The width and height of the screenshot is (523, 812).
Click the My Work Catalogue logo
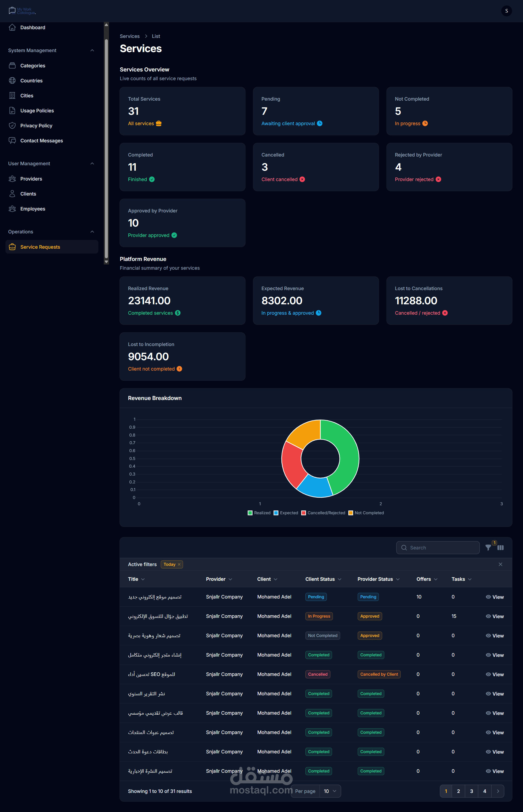[22, 11]
